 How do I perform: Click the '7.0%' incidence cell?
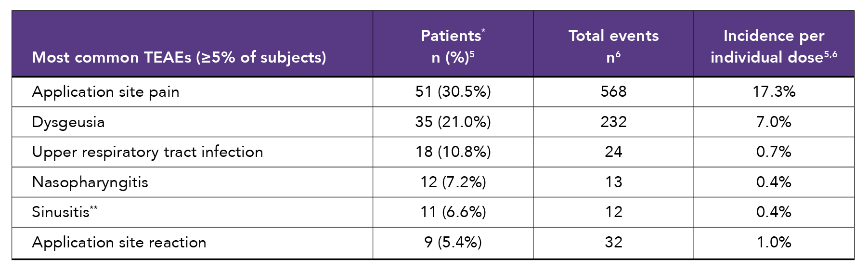774,122
